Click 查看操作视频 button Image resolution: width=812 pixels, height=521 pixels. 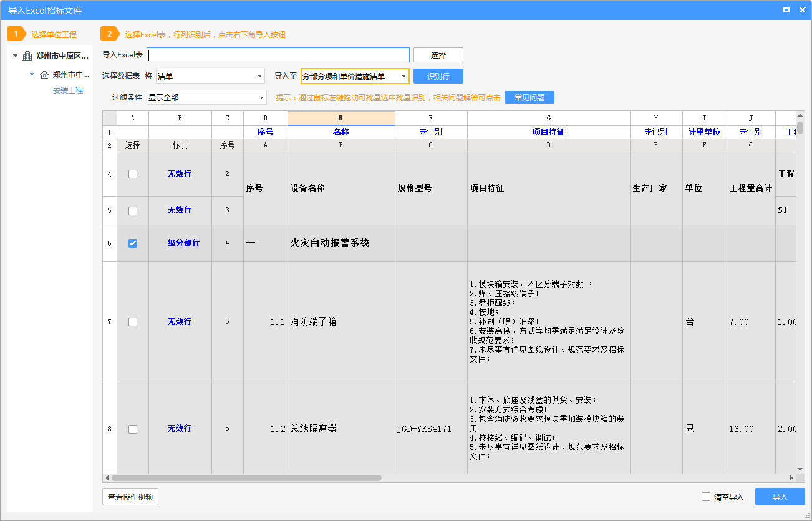130,497
